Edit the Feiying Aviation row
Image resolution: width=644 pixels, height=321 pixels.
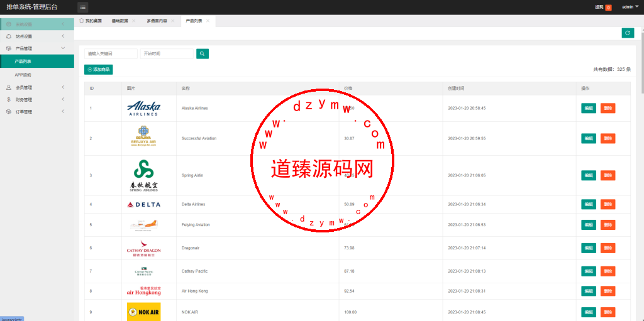pyautogui.click(x=589, y=225)
